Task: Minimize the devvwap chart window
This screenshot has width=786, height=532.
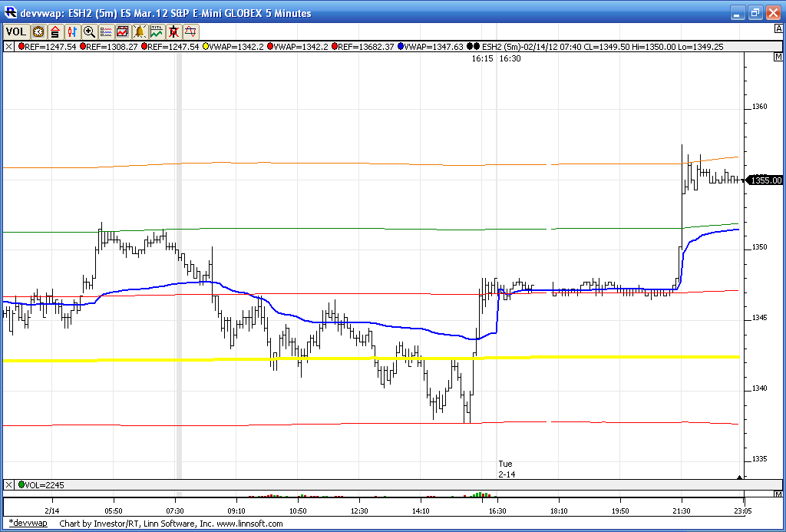Action: point(738,13)
